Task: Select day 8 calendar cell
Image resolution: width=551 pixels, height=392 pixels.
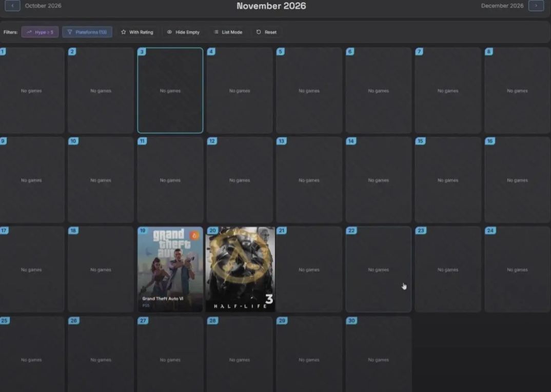Action: click(x=517, y=90)
